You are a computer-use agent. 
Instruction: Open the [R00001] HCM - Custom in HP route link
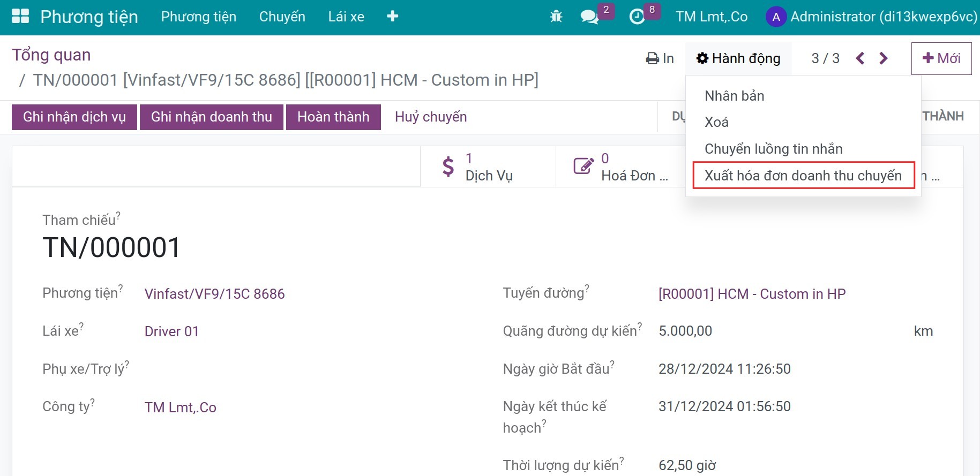(x=752, y=294)
